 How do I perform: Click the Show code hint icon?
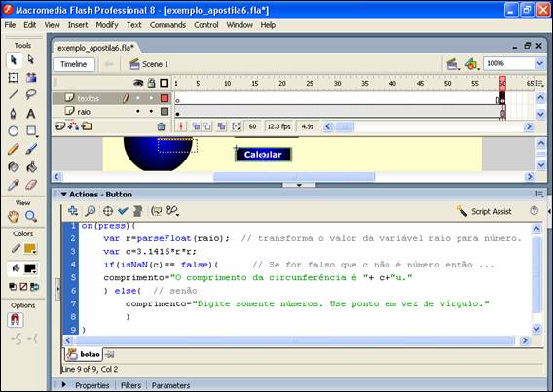coord(156,211)
